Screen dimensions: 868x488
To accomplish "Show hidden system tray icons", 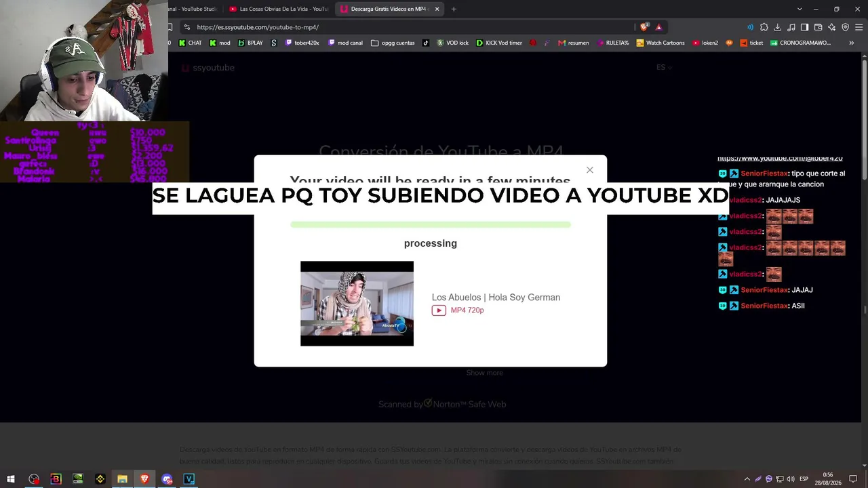I will (747, 479).
